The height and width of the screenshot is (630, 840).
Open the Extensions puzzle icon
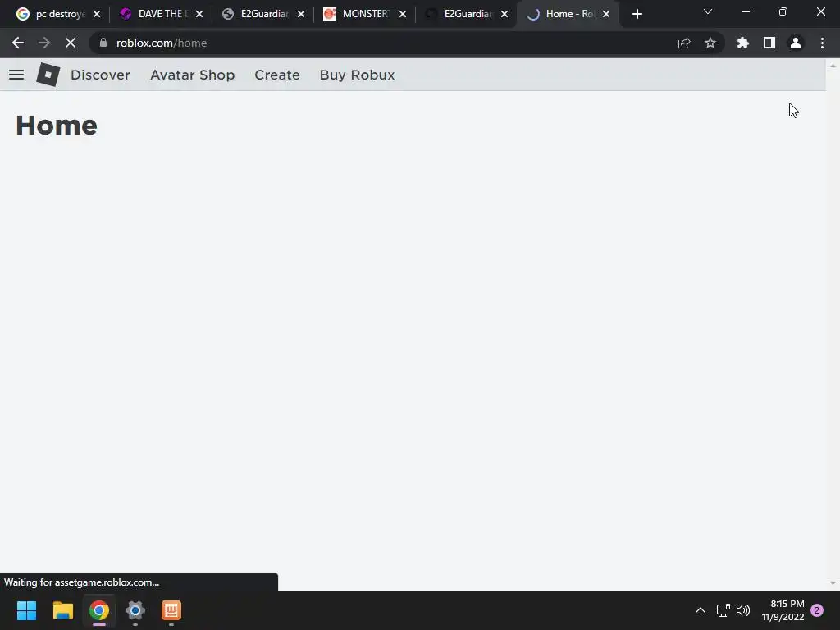[x=743, y=43]
